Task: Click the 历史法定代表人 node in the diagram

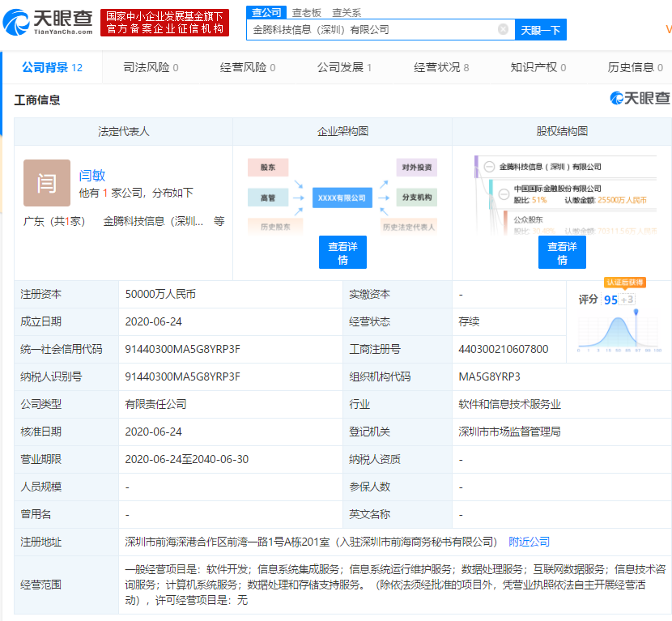Action: pos(409,227)
